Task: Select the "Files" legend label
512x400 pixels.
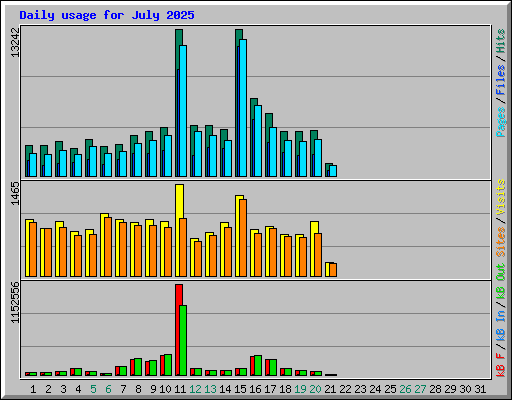Action: pos(501,80)
